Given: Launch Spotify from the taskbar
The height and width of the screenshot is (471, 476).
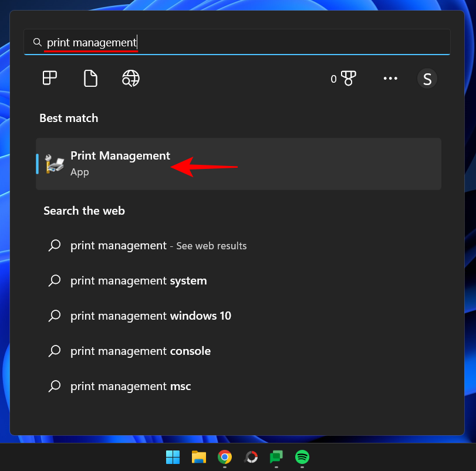Looking at the screenshot, I should click(x=302, y=458).
